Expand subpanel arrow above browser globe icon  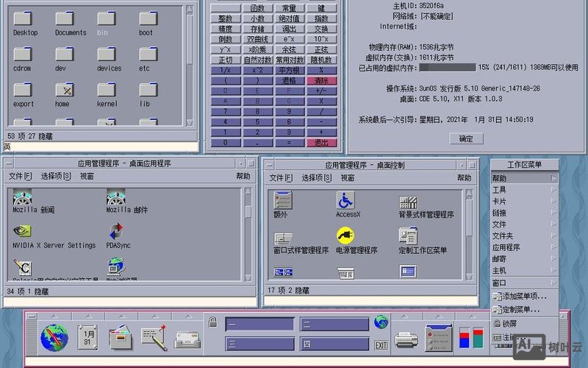54,316
